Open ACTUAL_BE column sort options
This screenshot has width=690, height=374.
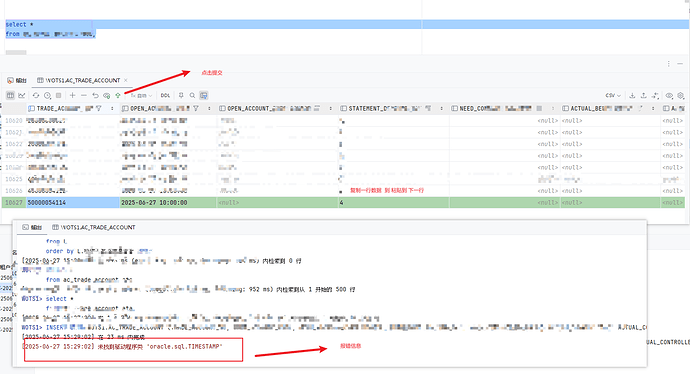pos(653,108)
